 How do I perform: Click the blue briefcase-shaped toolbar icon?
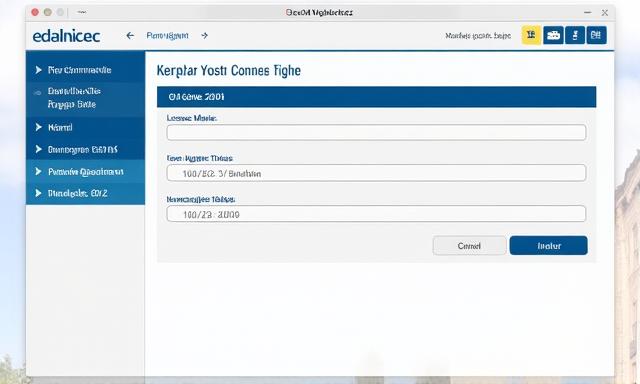[x=553, y=35]
